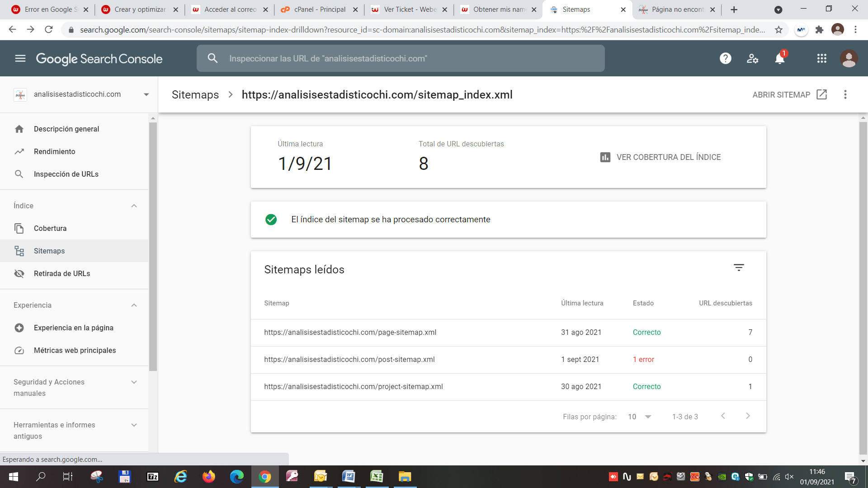Image resolution: width=868 pixels, height=488 pixels.
Task: Expand Herramientas e informes antiguos section
Action: coord(134,425)
